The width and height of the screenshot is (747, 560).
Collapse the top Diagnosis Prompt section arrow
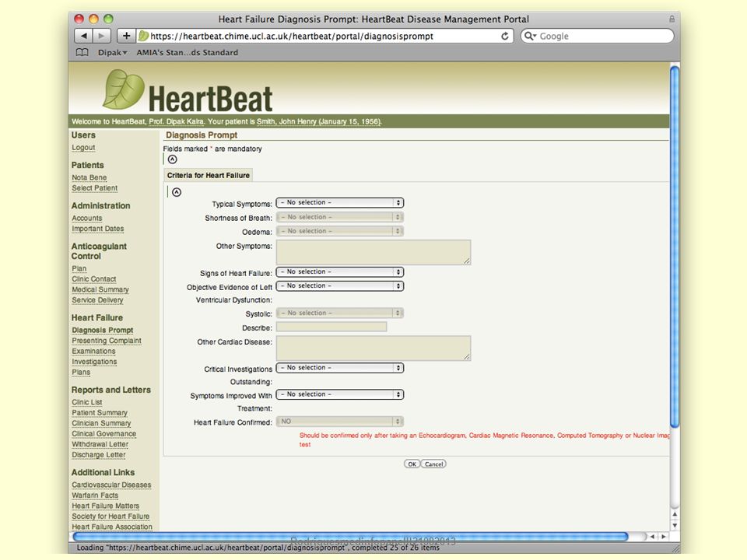pos(173,159)
